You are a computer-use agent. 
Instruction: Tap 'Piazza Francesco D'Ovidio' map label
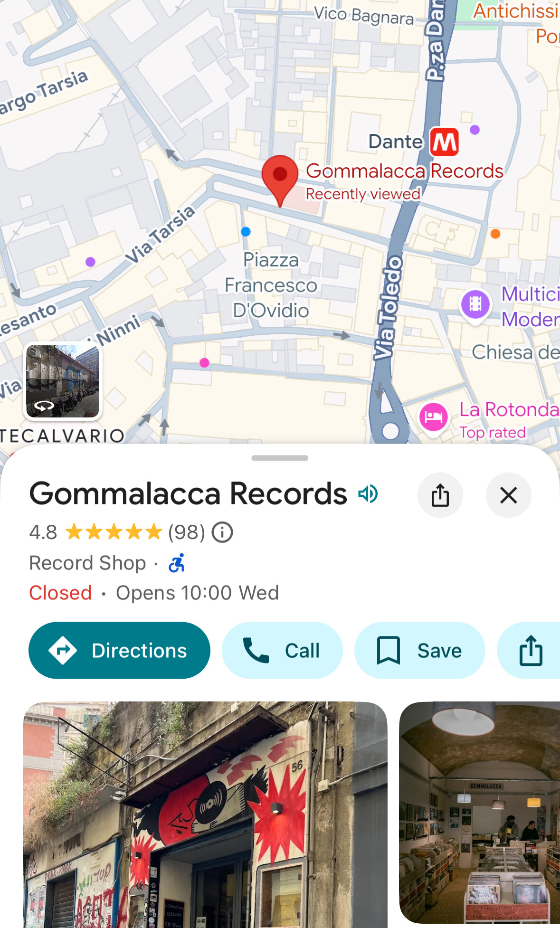tap(271, 285)
